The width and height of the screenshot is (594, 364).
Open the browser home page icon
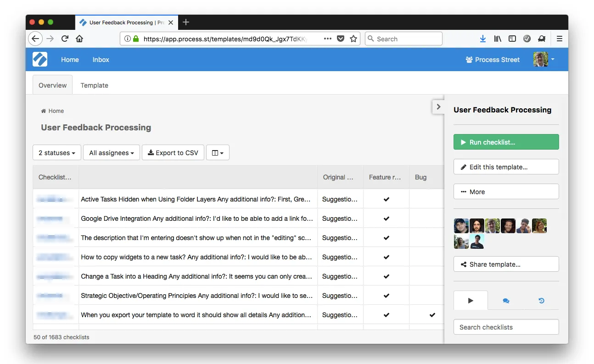[x=79, y=39]
